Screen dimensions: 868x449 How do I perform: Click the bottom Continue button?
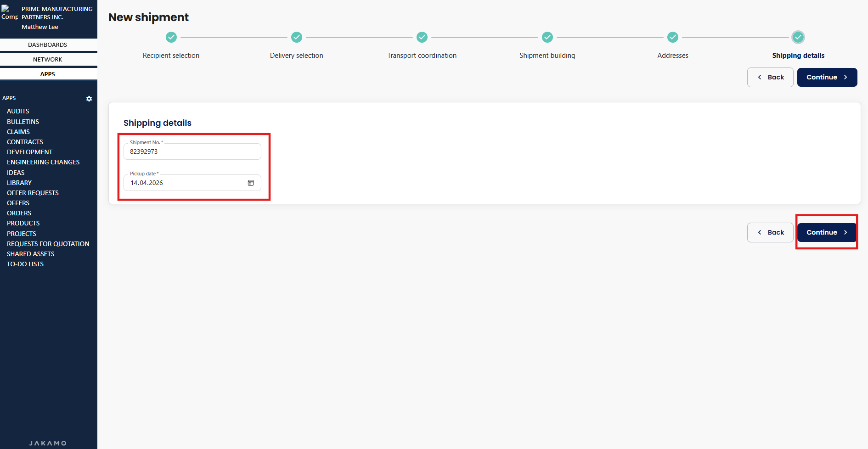click(x=827, y=232)
